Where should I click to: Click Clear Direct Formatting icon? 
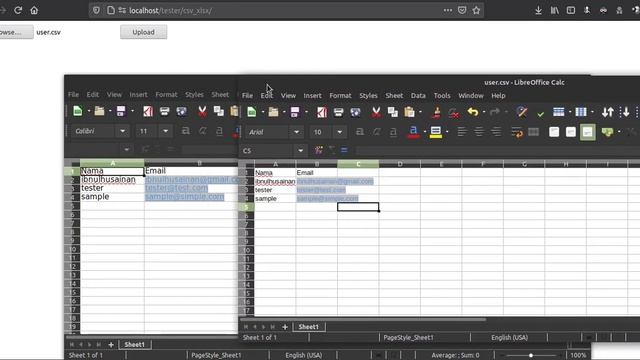[453, 112]
